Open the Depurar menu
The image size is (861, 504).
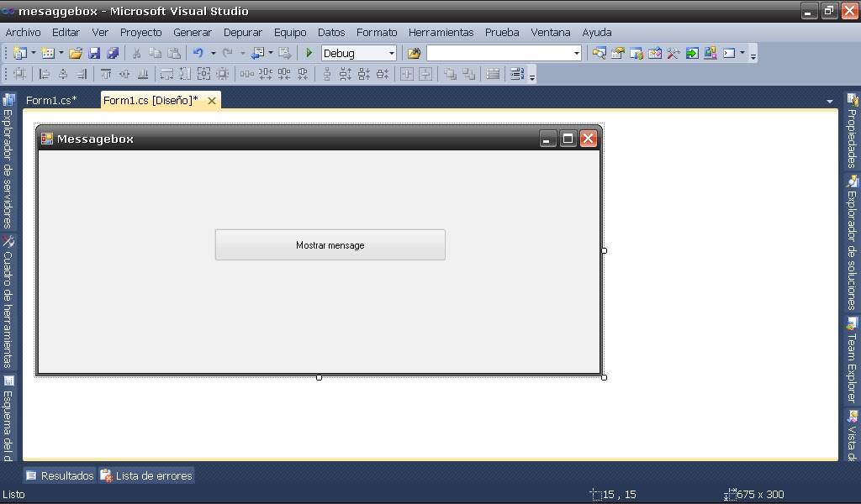(243, 32)
